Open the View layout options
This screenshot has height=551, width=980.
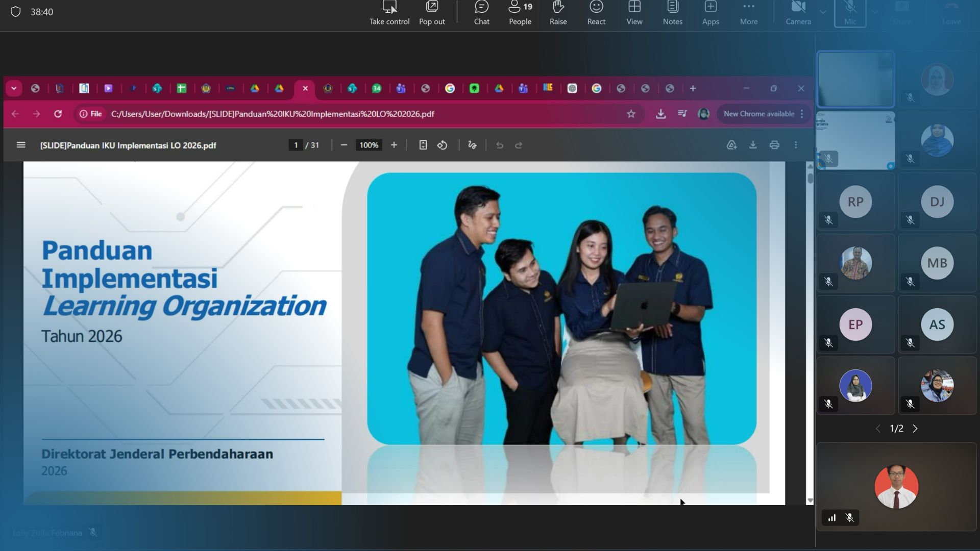pos(634,13)
